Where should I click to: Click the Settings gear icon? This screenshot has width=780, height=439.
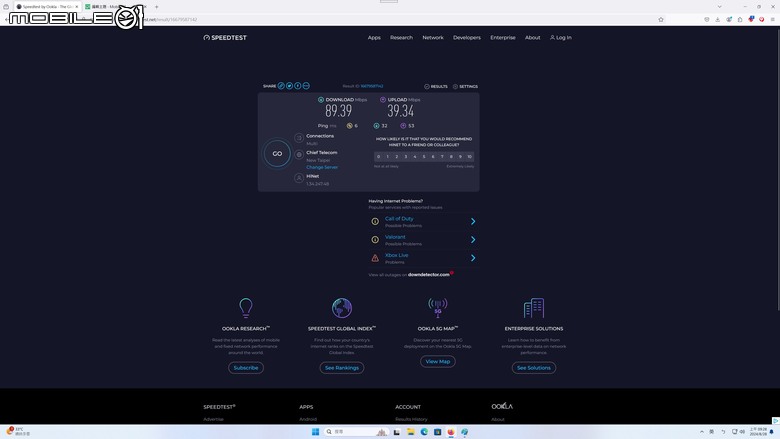455,87
